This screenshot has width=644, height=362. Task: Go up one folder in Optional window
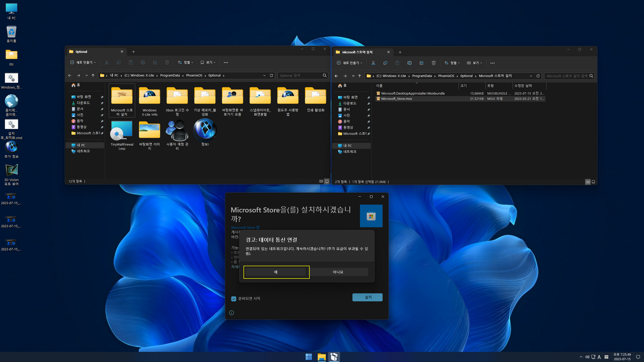click(x=93, y=75)
